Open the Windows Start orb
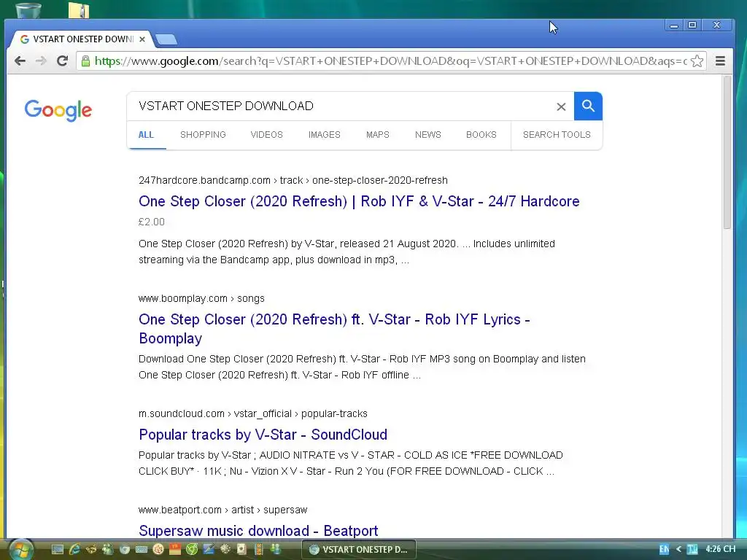 pos(21,550)
